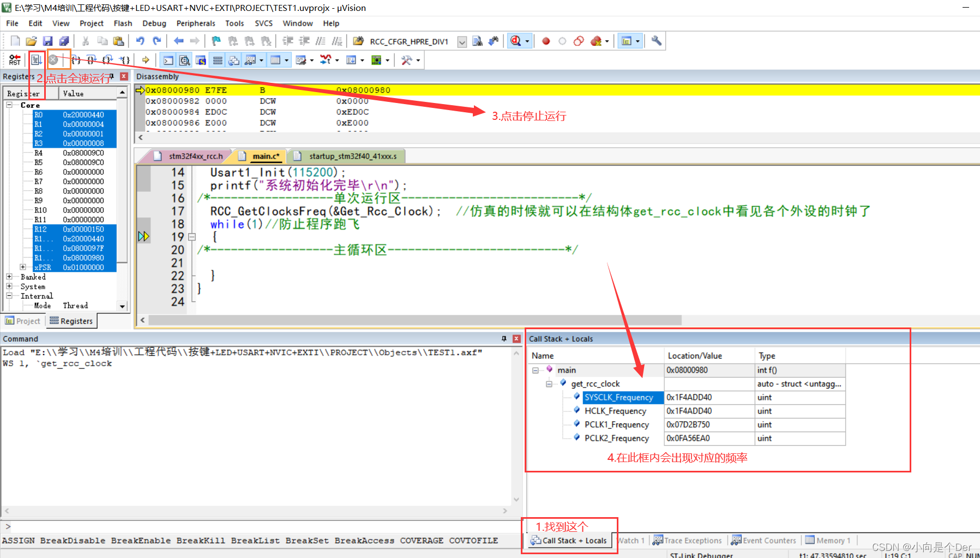The image size is (980, 558).
Task: Open the Toolbox icon
Action: pos(407,60)
